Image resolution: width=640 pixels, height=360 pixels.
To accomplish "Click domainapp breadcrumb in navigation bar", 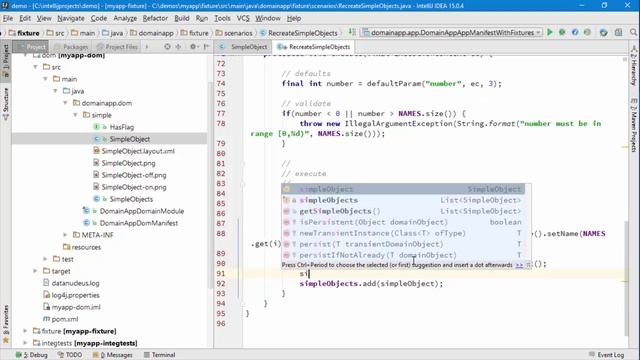I will tap(152, 33).
